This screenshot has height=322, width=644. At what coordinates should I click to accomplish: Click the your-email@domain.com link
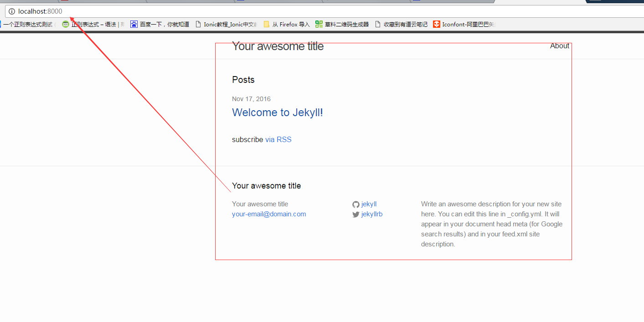tap(269, 214)
